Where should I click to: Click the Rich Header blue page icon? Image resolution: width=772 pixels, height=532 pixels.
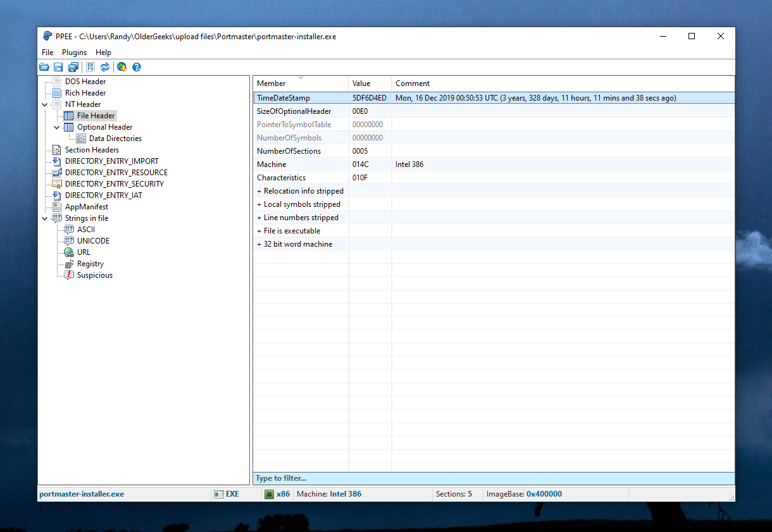pyautogui.click(x=57, y=93)
